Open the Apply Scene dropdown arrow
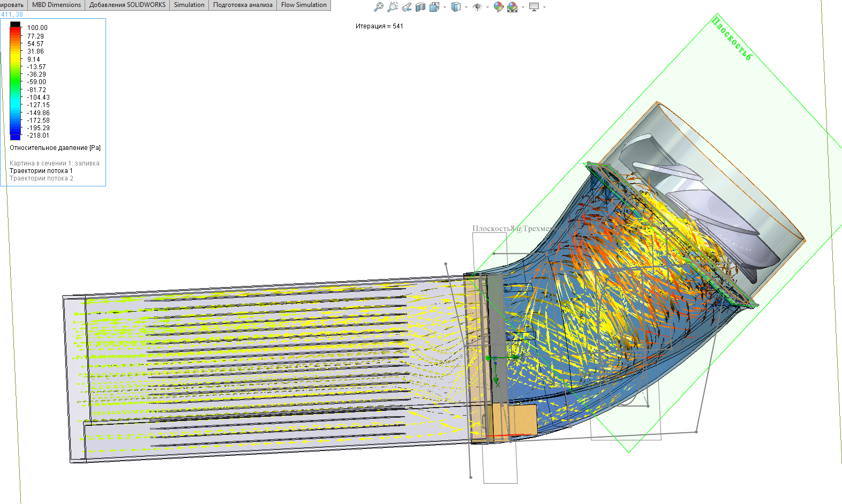842x504 pixels. 523,7
